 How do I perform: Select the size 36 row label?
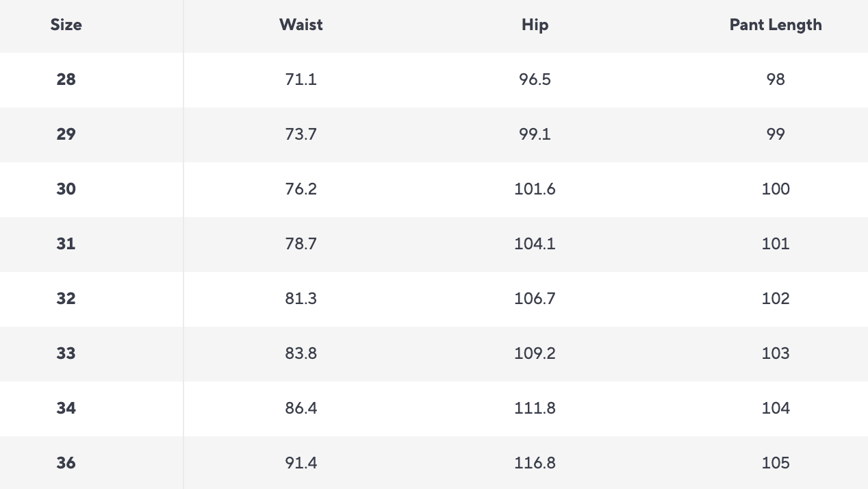(66, 463)
